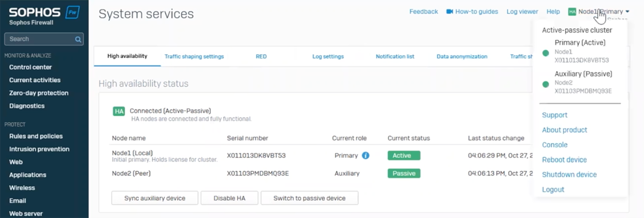Screen dimensions: 644x218
Task: Select the Notification list tab
Action: 395,56
